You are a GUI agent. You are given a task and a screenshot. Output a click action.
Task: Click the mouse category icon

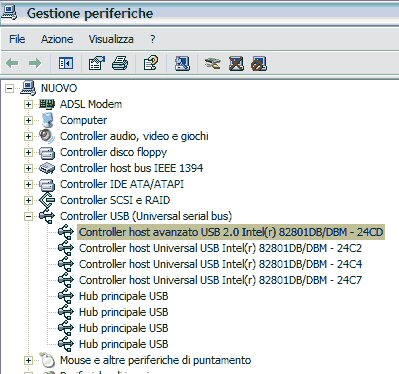tap(47, 360)
